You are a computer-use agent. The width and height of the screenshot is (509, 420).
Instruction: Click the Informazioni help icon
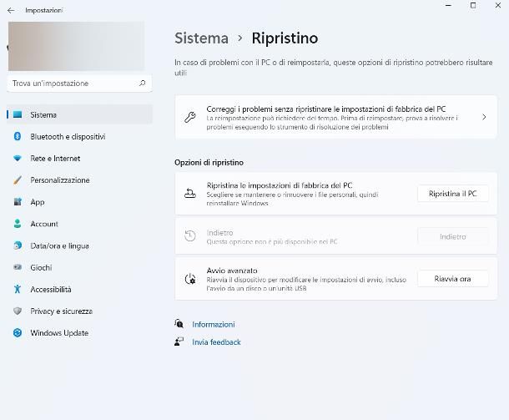pos(179,323)
